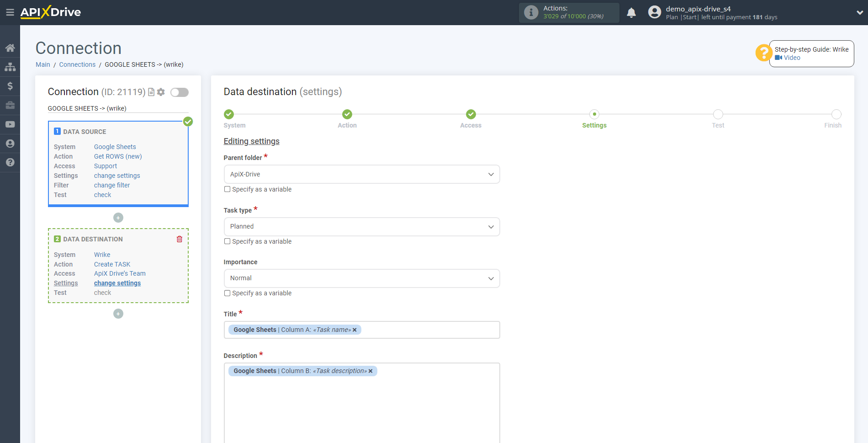Click 'check' test link in Data Destination
This screenshot has width=868, height=443.
coord(102,293)
